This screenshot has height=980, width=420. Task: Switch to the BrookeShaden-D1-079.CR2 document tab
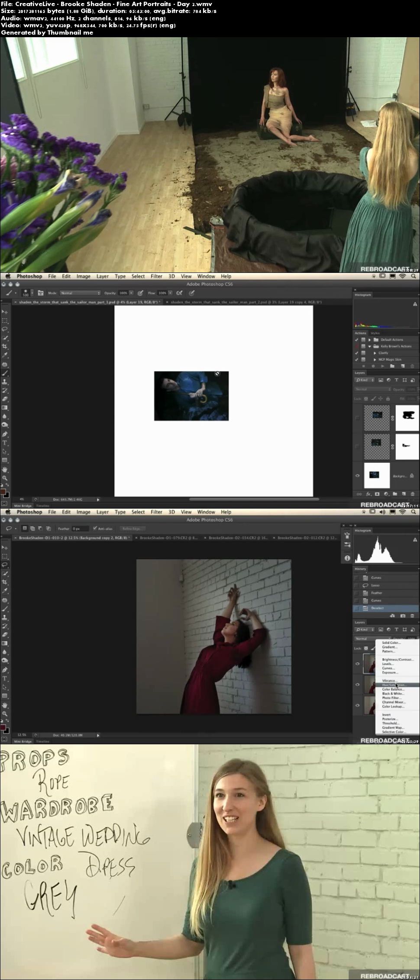tap(169, 538)
